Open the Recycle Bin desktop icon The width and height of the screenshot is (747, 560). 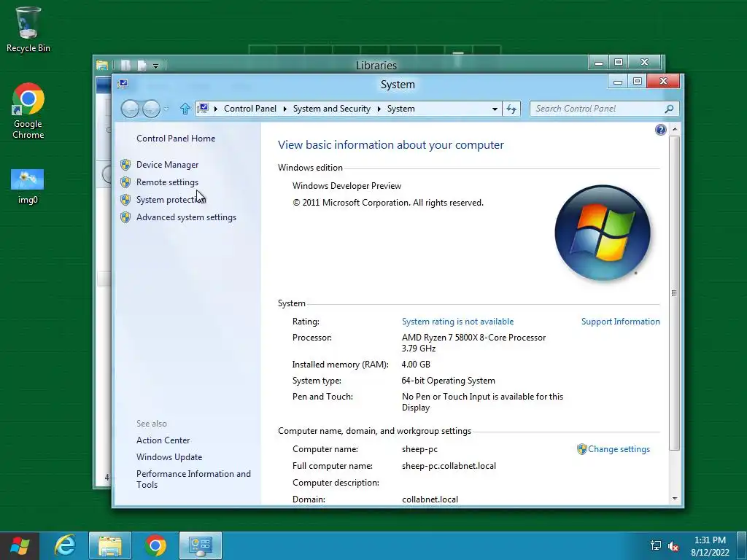click(x=28, y=29)
